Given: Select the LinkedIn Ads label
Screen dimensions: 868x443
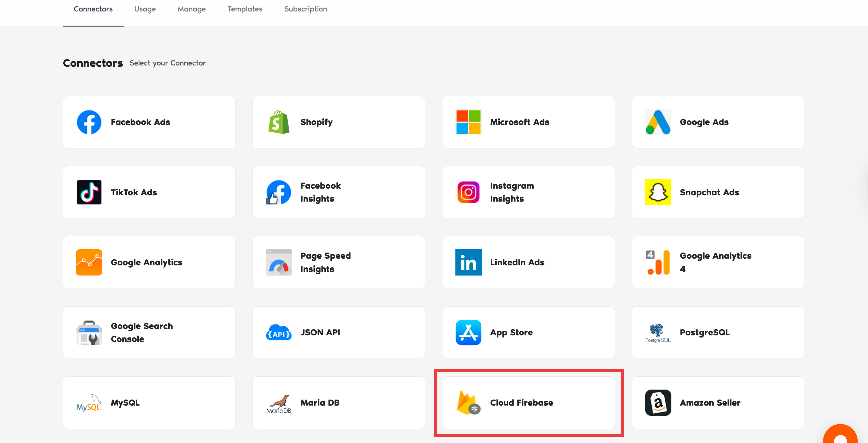Looking at the screenshot, I should pos(517,262).
